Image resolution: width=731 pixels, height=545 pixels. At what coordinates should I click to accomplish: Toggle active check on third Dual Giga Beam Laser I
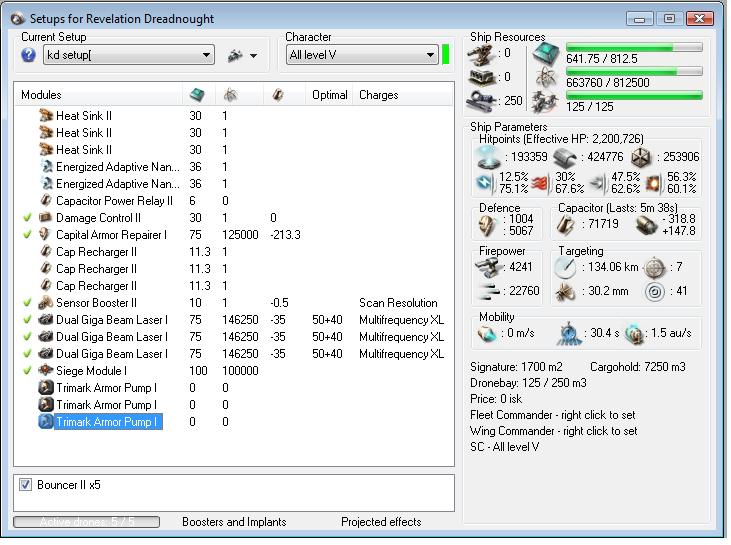tap(28, 353)
